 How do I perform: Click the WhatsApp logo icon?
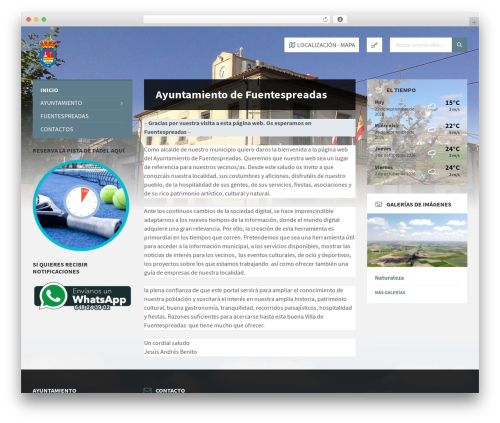pyautogui.click(x=53, y=296)
